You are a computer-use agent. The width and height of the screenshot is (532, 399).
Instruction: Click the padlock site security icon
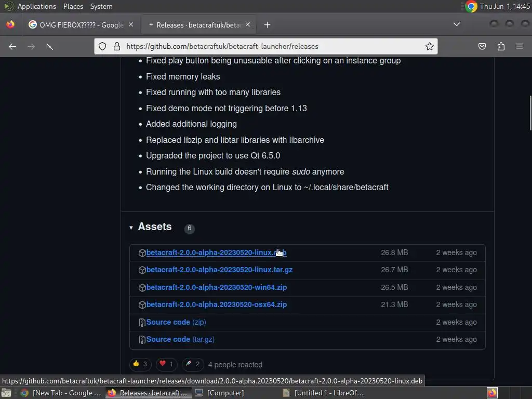pyautogui.click(x=117, y=46)
